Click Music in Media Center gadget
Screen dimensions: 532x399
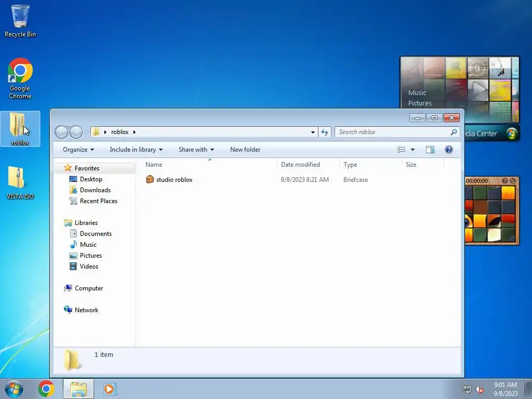[x=417, y=92]
